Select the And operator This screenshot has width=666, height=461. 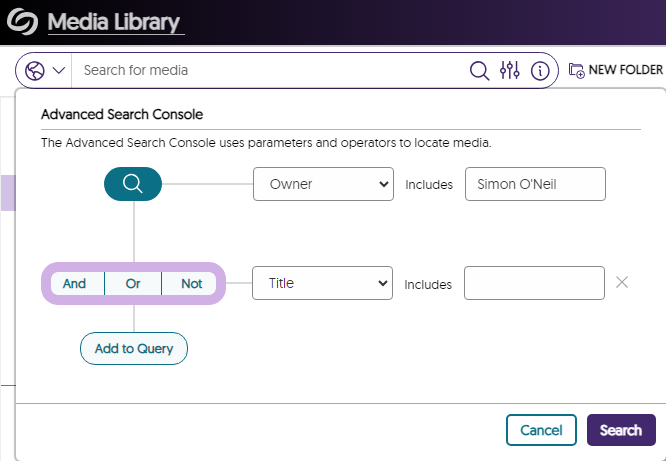75,284
